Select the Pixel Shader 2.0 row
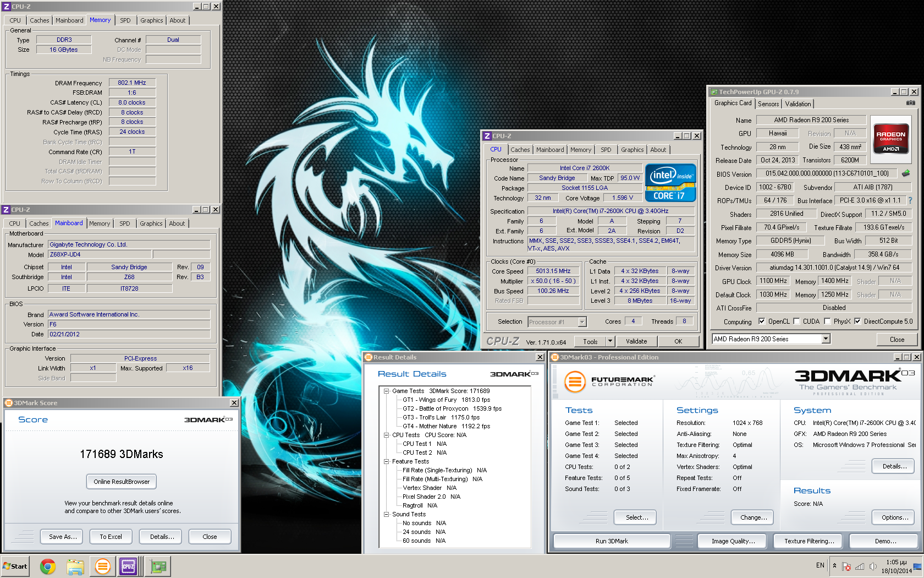This screenshot has height=578, width=924. (x=431, y=497)
